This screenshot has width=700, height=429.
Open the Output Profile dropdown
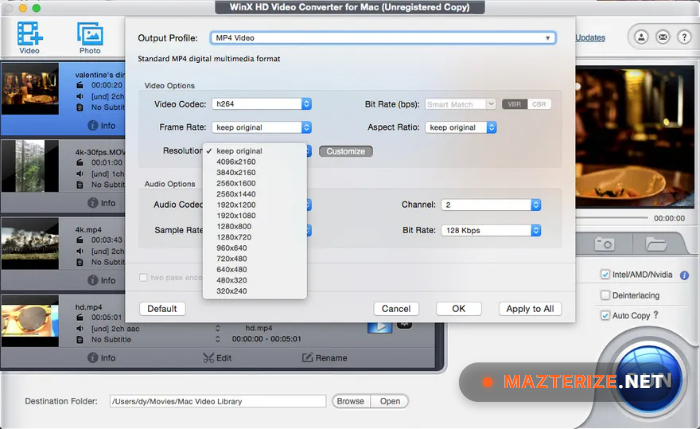383,38
